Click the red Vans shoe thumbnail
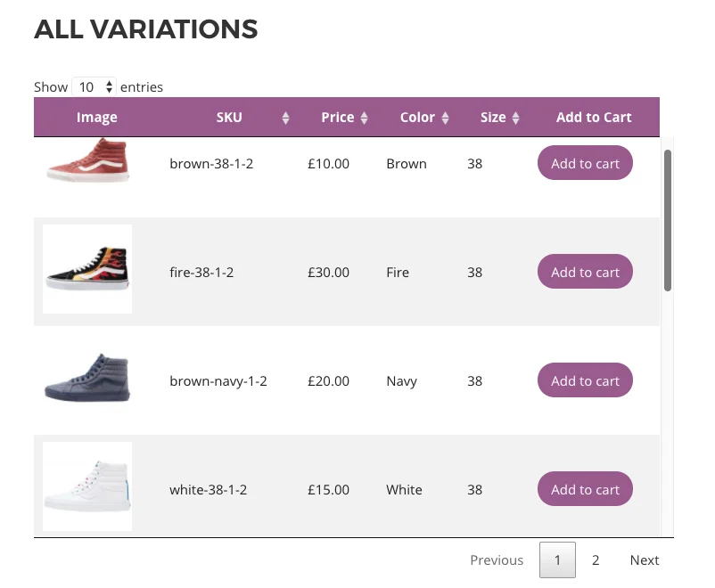The image size is (715, 588). [x=86, y=163]
